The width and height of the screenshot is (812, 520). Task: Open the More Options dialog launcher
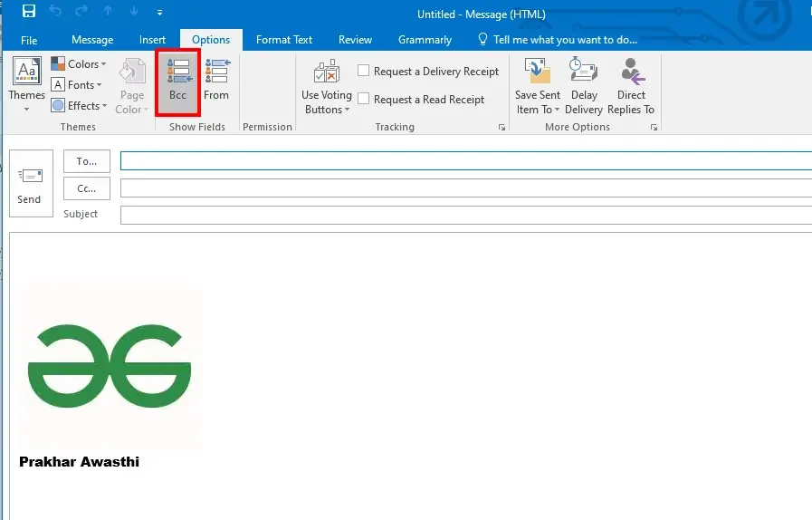click(654, 127)
